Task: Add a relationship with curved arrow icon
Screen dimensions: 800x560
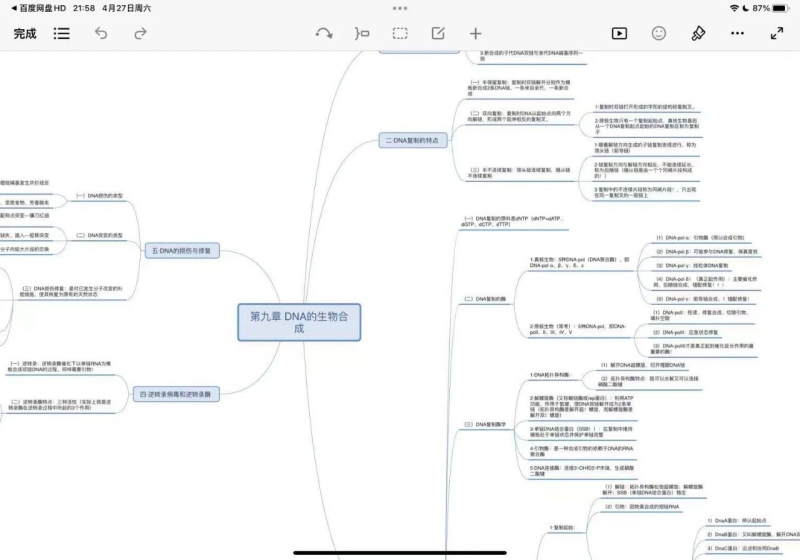Action: tap(324, 34)
